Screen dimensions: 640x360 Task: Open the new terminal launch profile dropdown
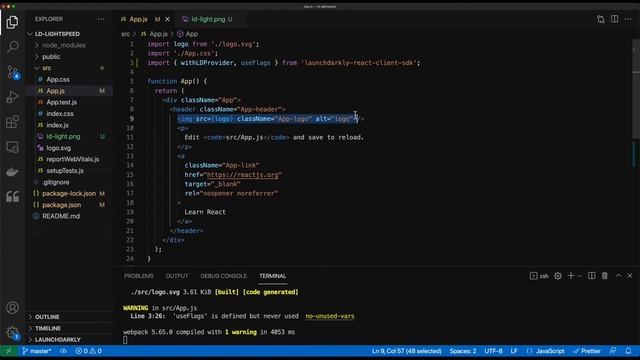(580, 276)
